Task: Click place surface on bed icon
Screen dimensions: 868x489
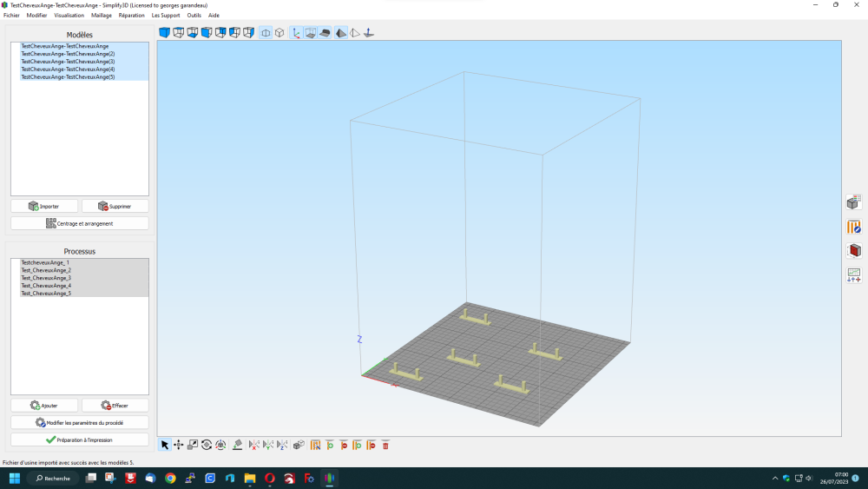Action: tap(238, 445)
